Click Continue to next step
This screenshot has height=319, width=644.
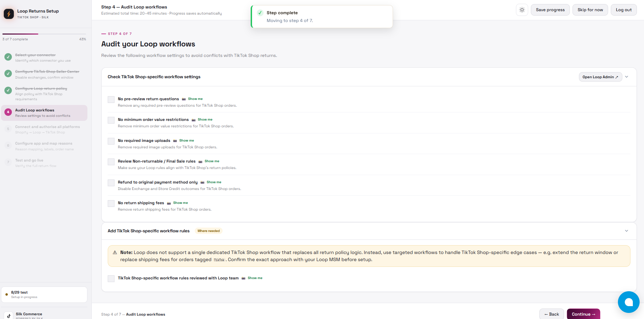coord(583,314)
